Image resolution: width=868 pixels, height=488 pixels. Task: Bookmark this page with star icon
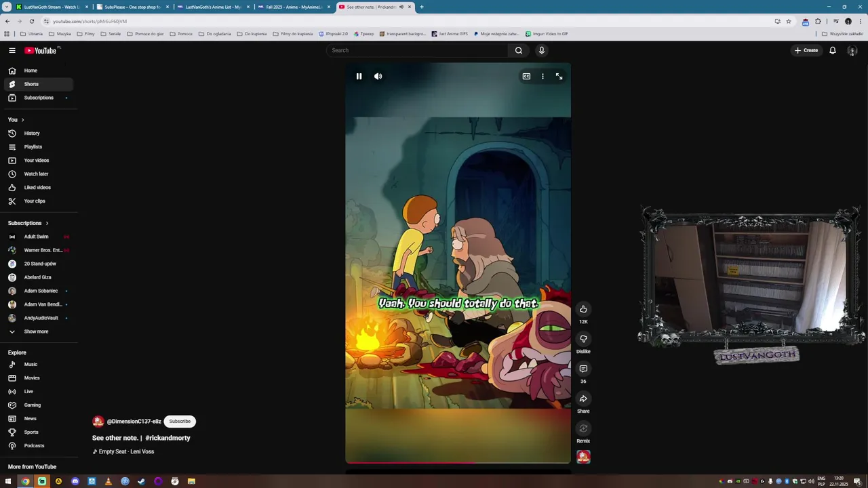point(789,21)
